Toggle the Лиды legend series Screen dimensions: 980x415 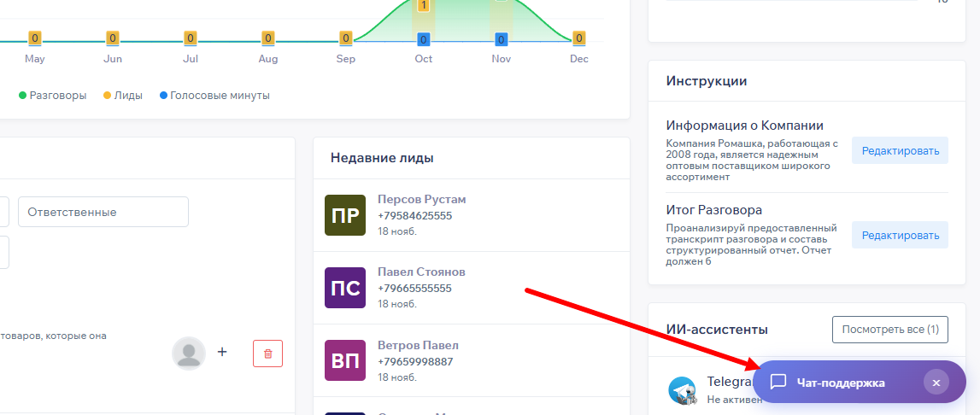tap(122, 96)
